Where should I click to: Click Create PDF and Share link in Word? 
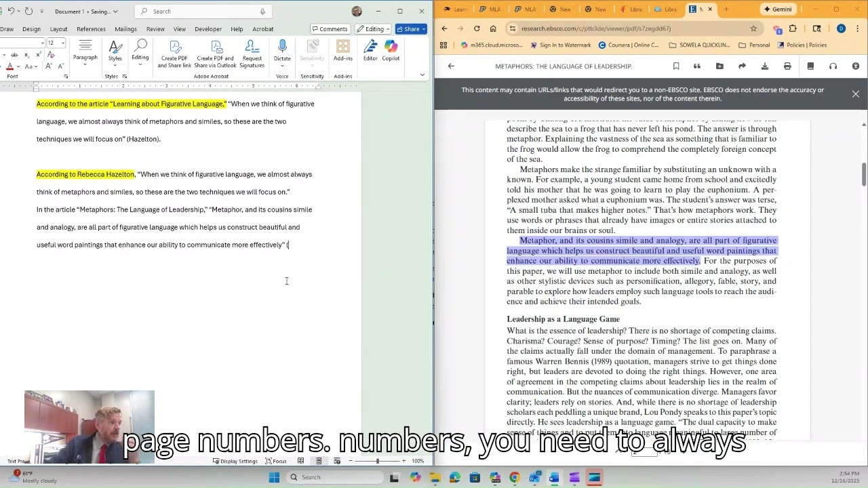(174, 54)
